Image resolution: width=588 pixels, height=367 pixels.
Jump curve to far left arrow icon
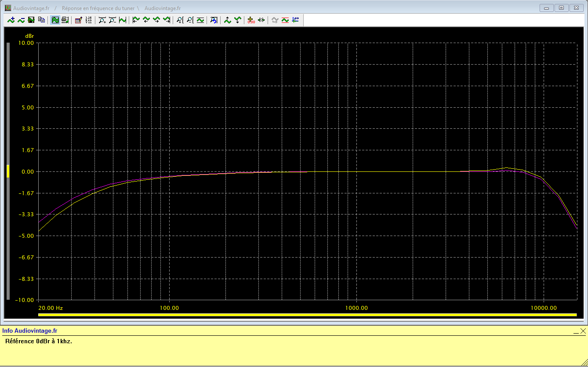point(136,20)
